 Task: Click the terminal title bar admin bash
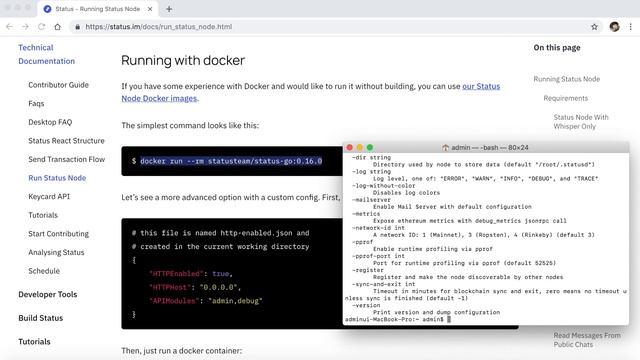point(486,147)
